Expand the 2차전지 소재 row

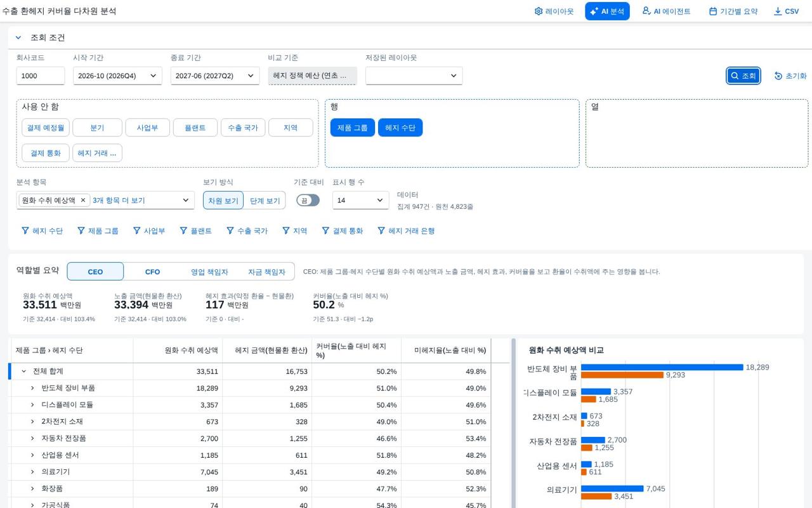coord(32,422)
